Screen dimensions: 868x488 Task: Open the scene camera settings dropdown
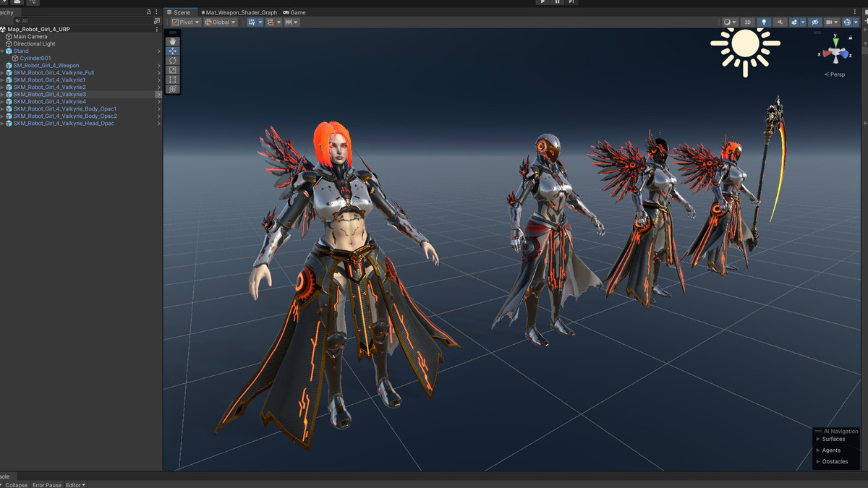tap(832, 22)
